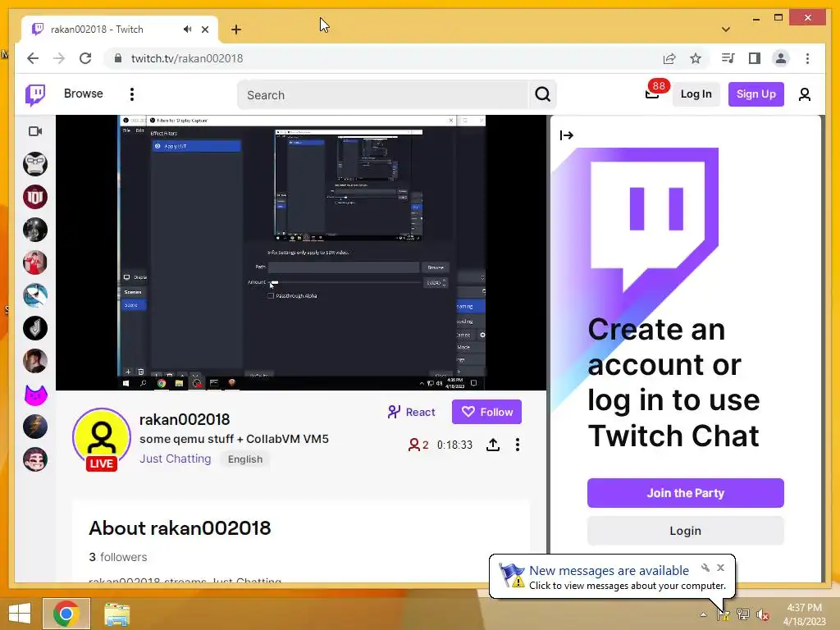
Task: Click the taskbar clock 4:37 PM
Action: pos(804,614)
